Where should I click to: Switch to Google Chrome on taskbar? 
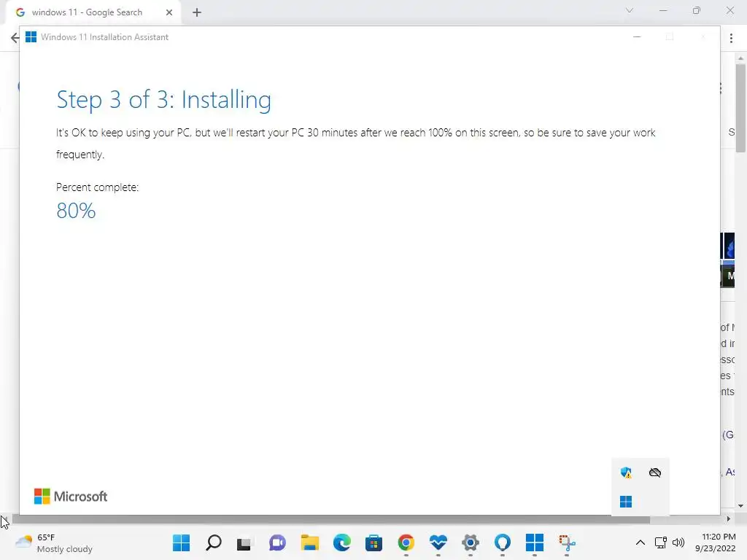click(x=406, y=542)
